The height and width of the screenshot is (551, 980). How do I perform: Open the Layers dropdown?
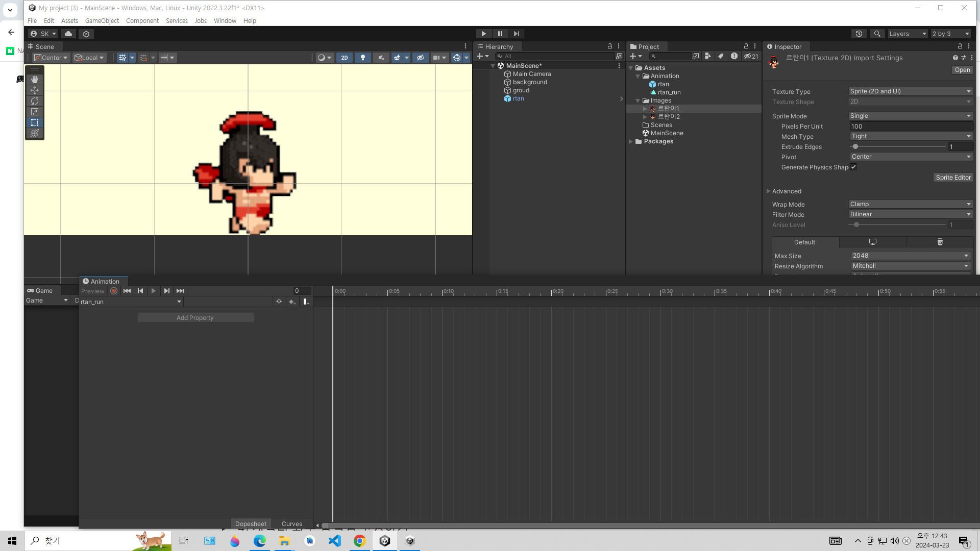point(908,34)
